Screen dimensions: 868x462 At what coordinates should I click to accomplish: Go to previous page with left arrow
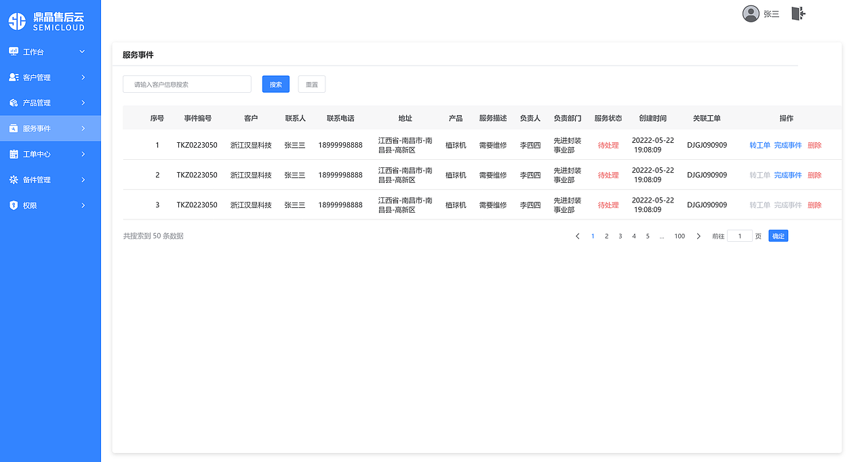coord(578,236)
